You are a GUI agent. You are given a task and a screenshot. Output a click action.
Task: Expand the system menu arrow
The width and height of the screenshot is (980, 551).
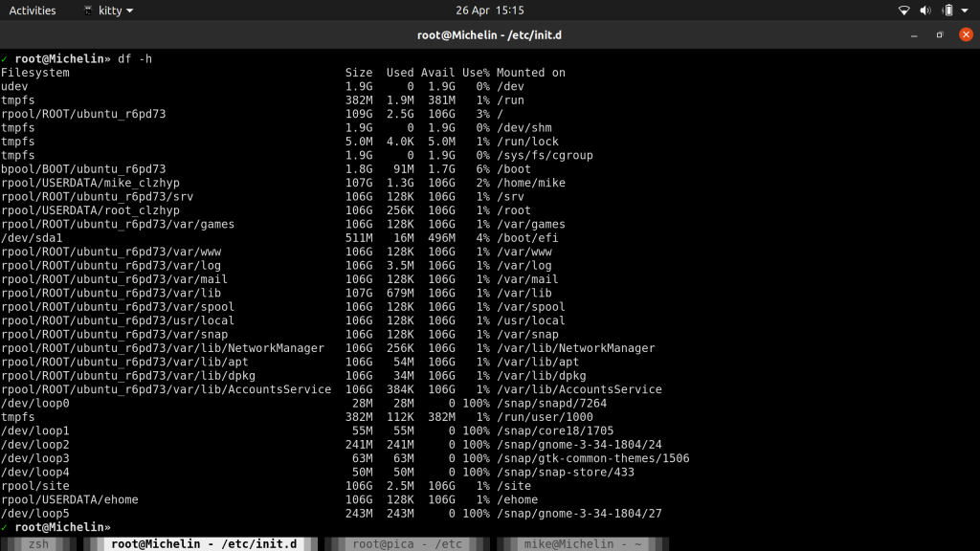tap(965, 11)
